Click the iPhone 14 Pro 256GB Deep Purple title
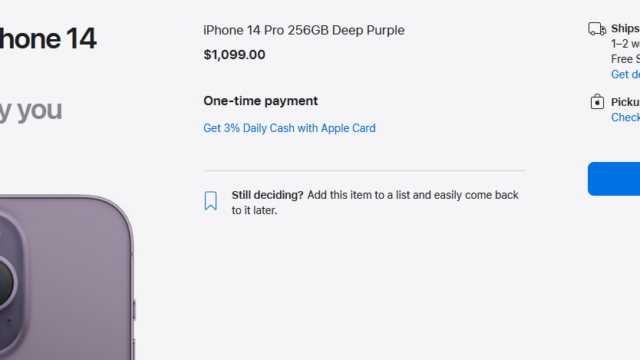The height and width of the screenshot is (360, 640). (304, 30)
